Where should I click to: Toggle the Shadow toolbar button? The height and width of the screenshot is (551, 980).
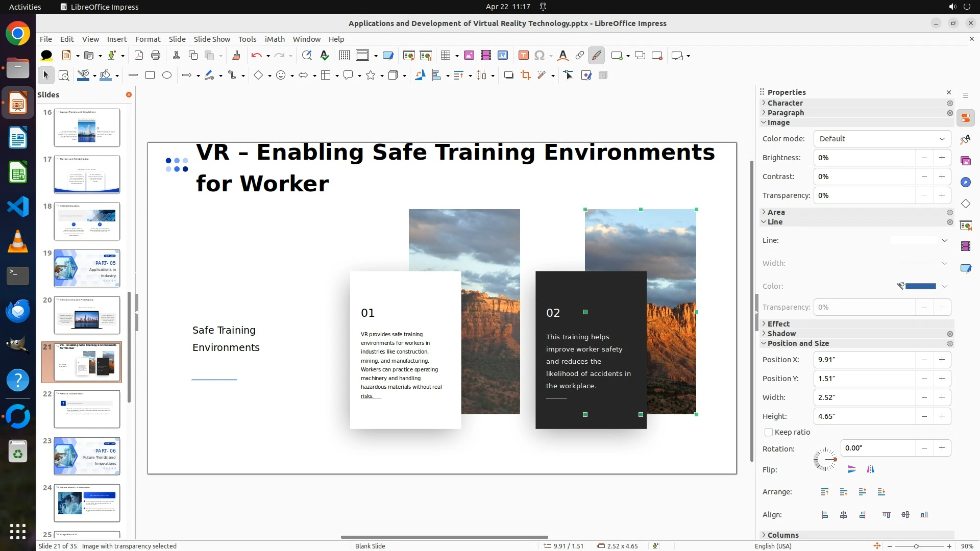pos(508,76)
